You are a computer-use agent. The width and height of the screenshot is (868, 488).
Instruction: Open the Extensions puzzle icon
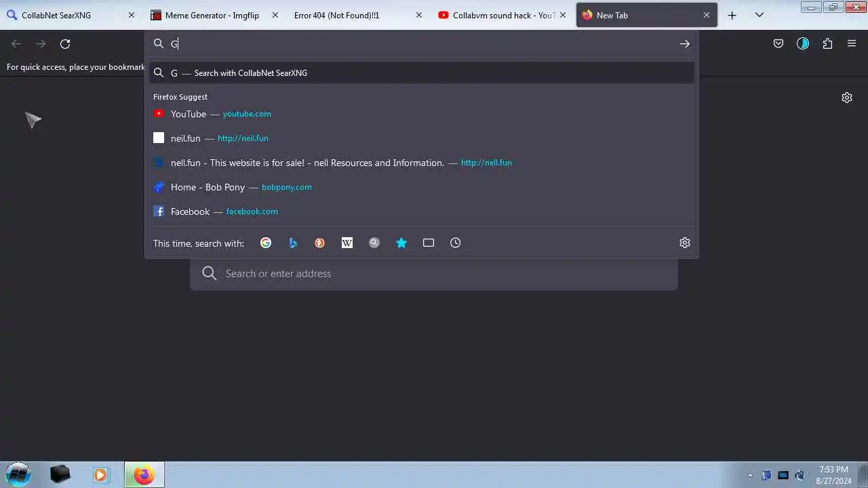(x=827, y=44)
